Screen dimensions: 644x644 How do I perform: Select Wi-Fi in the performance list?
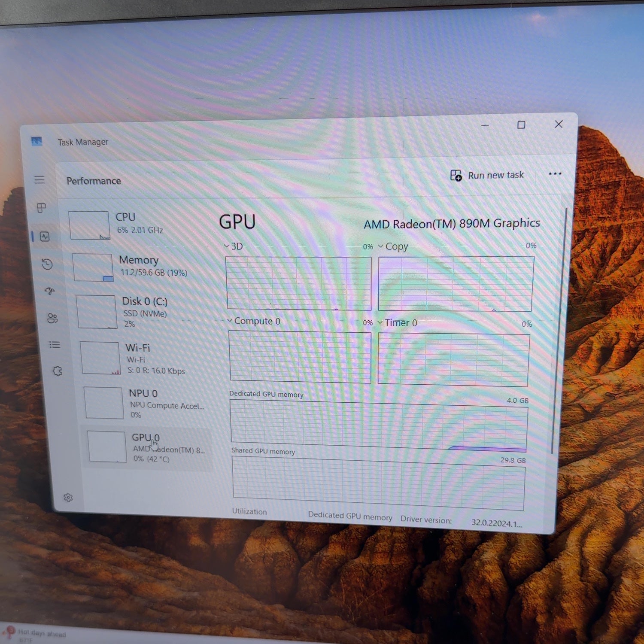[145, 358]
